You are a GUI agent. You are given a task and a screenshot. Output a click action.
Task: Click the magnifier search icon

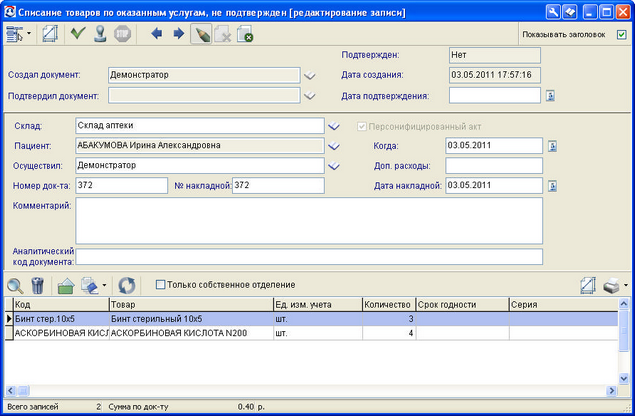pyautogui.click(x=15, y=285)
